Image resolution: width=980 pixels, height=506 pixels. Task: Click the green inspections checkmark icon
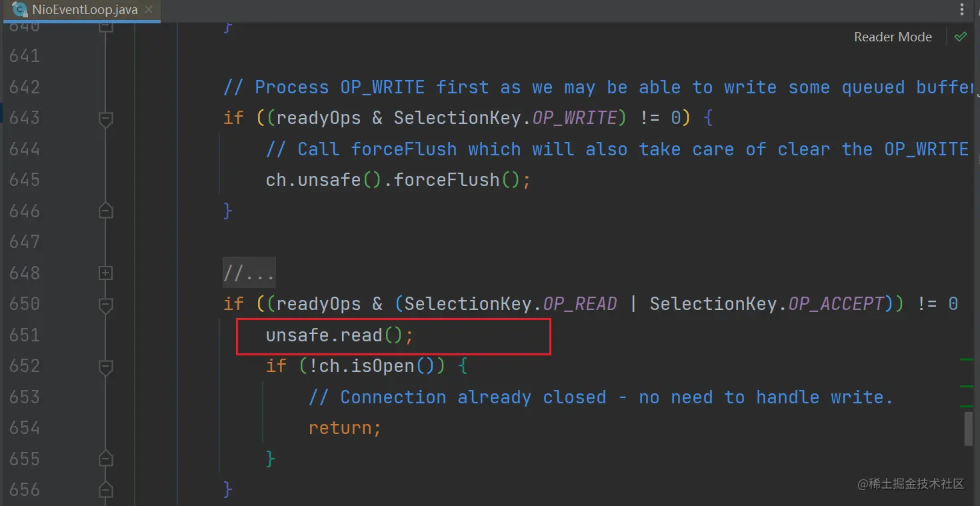tap(961, 37)
